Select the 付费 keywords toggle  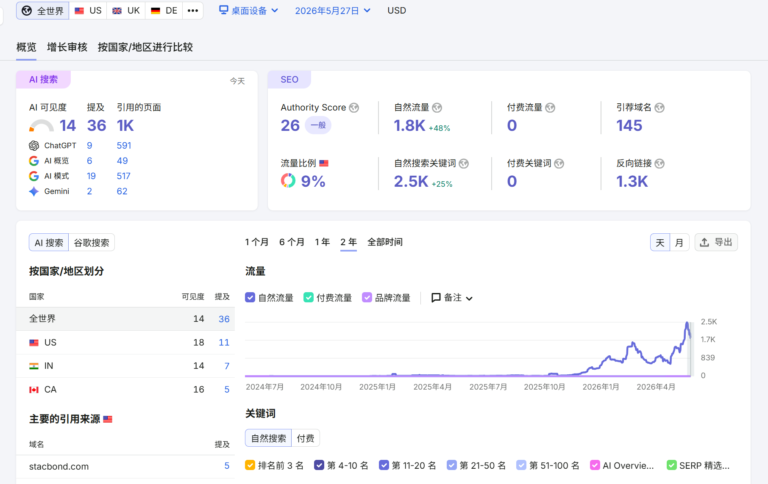(x=306, y=438)
